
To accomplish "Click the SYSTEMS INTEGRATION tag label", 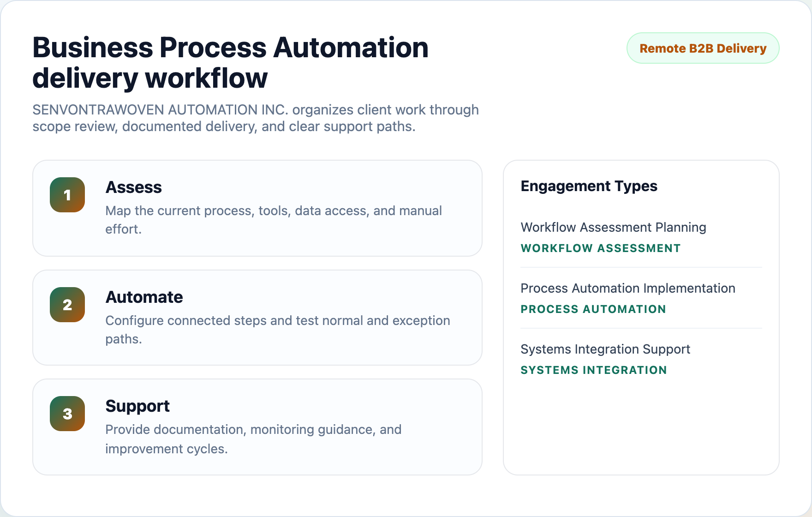I will coord(594,370).
